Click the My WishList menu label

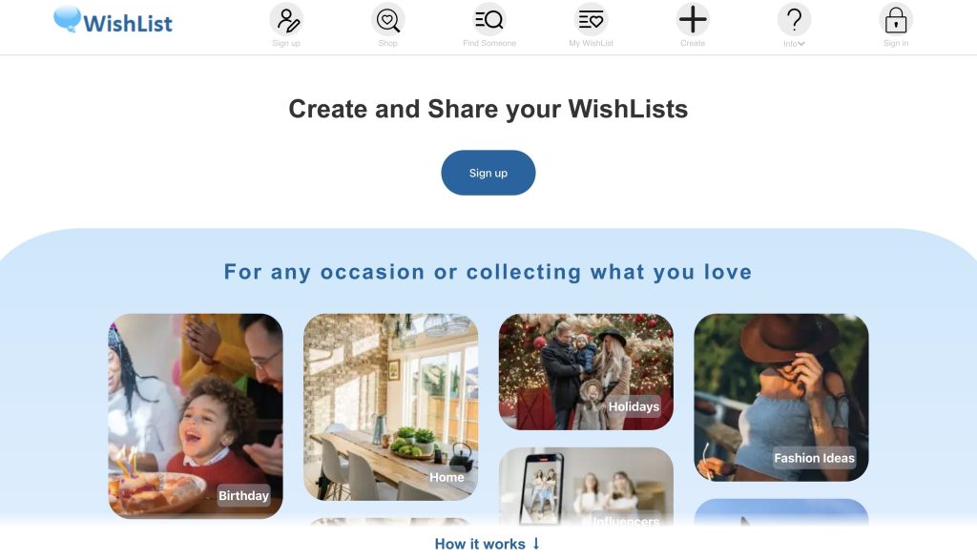[591, 43]
